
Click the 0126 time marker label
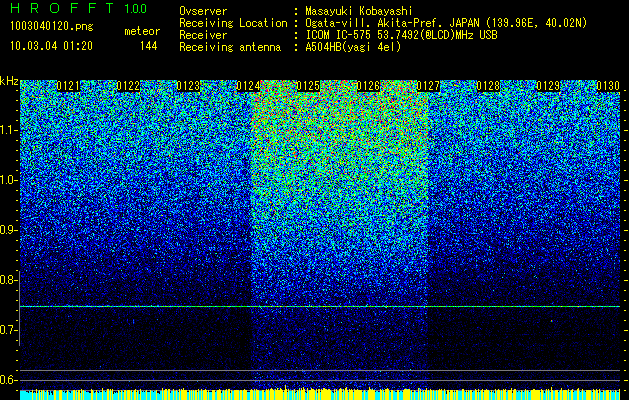click(368, 86)
